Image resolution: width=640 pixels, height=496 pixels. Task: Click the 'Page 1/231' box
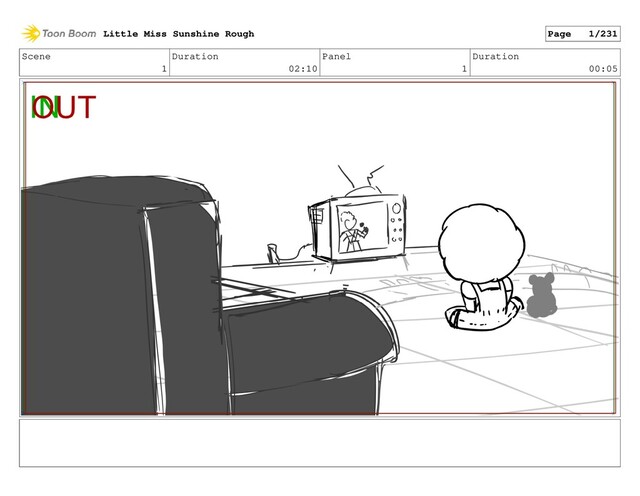[582, 34]
